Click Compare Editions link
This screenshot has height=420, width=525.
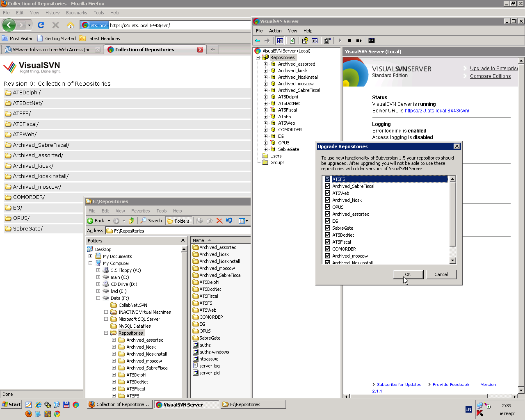(491, 76)
